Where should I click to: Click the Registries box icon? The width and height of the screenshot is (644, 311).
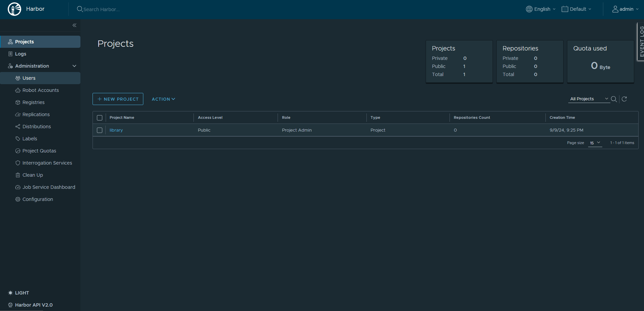pyautogui.click(x=18, y=102)
